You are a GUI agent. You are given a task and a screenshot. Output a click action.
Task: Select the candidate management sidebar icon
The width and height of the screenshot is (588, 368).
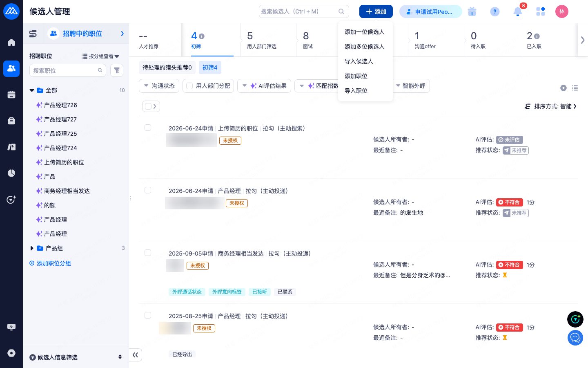coord(11,68)
